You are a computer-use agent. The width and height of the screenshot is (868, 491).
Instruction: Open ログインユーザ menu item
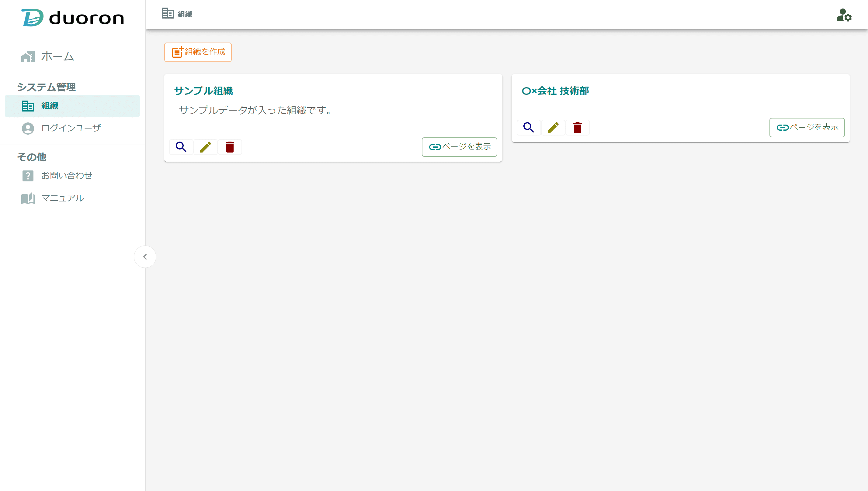[x=73, y=128]
